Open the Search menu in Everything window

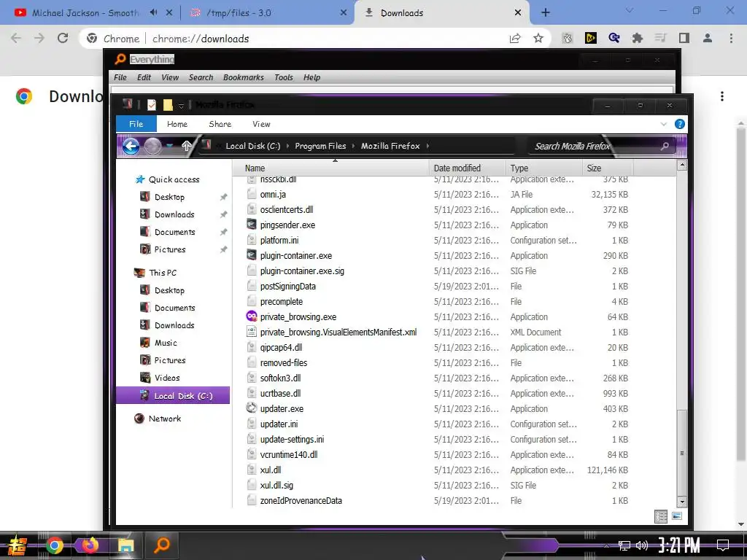coord(201,77)
